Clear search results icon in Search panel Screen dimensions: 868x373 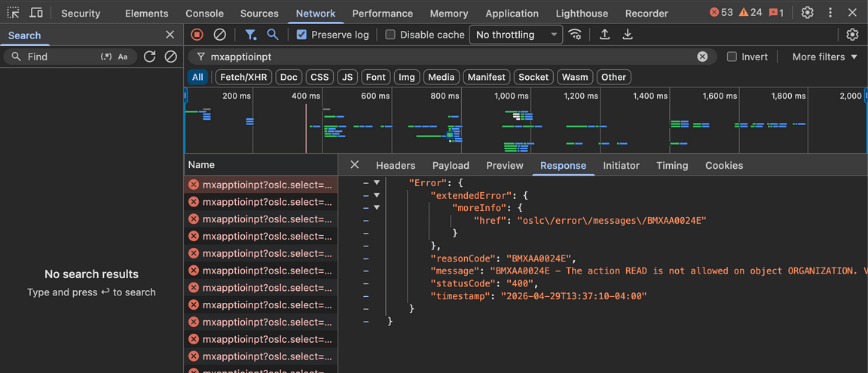[171, 57]
